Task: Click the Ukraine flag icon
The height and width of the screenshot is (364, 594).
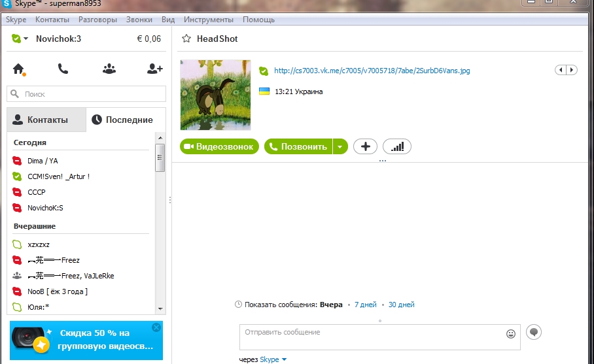Action: (264, 91)
